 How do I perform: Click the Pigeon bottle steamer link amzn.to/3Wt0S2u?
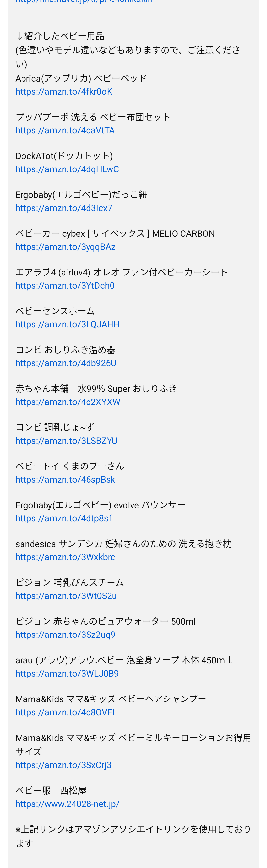tap(66, 596)
